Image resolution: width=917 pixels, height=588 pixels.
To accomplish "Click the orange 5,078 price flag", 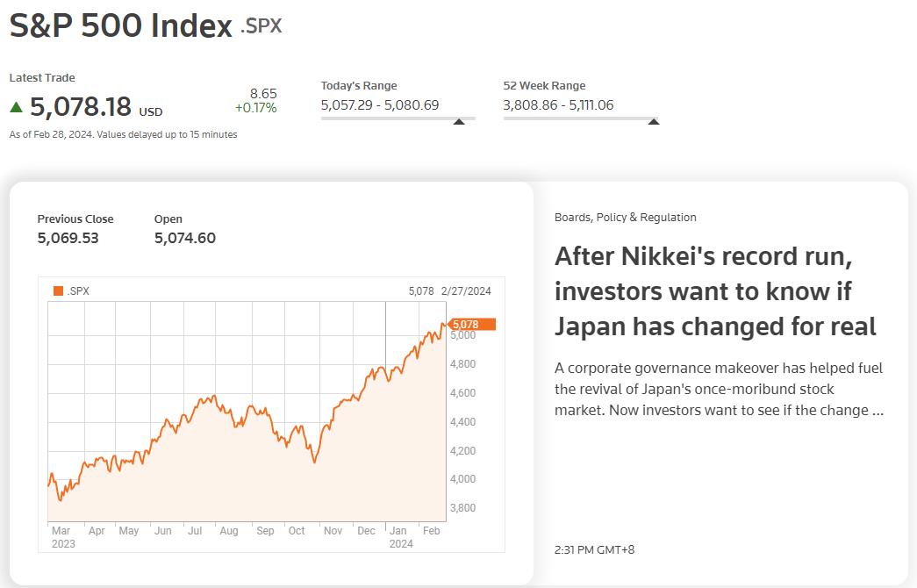I will coord(471,324).
